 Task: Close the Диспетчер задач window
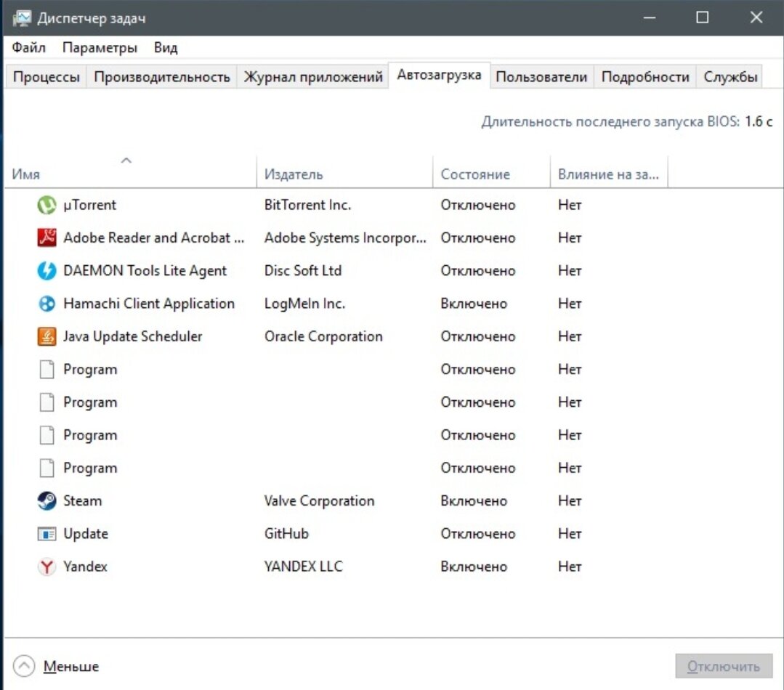pyautogui.click(x=756, y=18)
